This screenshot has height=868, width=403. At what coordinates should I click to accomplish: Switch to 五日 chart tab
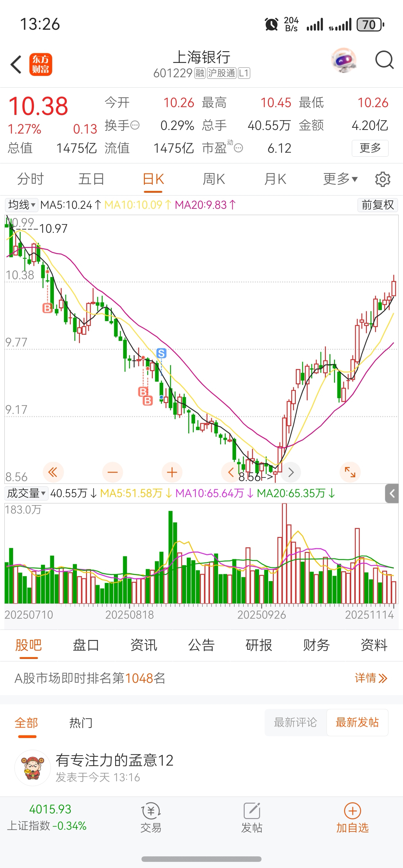(x=92, y=179)
